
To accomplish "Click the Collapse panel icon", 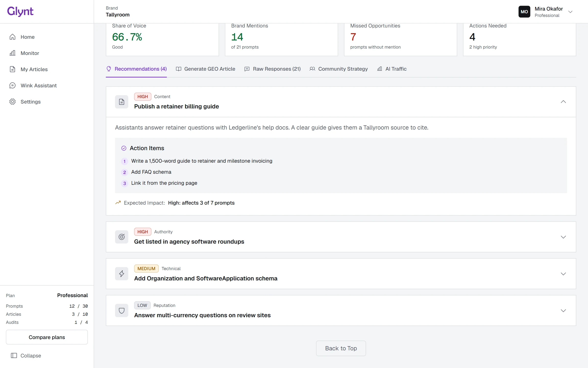I will pos(14,355).
